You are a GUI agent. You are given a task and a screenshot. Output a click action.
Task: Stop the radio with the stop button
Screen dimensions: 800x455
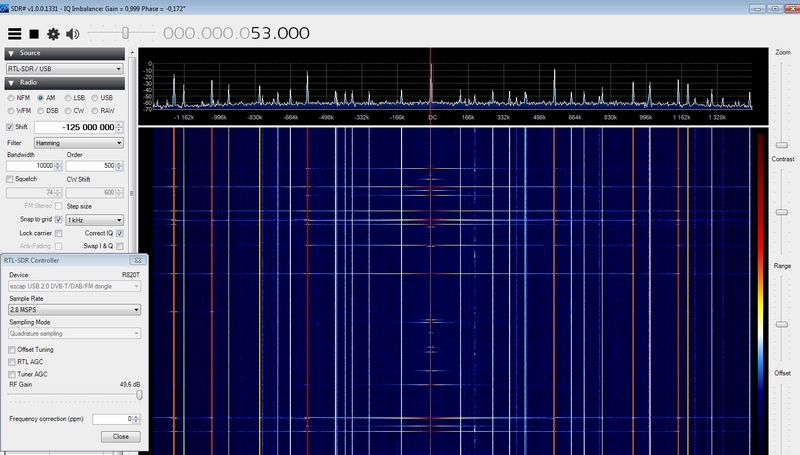[34, 34]
